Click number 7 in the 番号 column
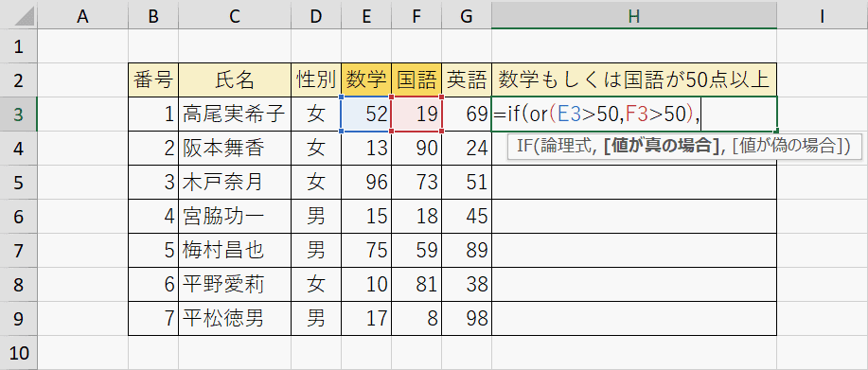Screen dimensions: 868x370 pos(153,318)
